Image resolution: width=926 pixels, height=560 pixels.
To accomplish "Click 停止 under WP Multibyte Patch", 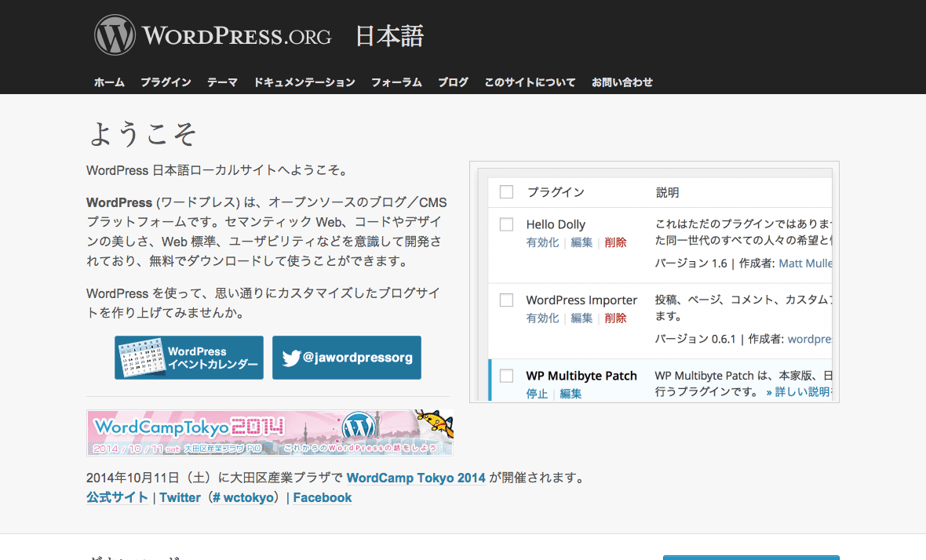I will coord(537,394).
